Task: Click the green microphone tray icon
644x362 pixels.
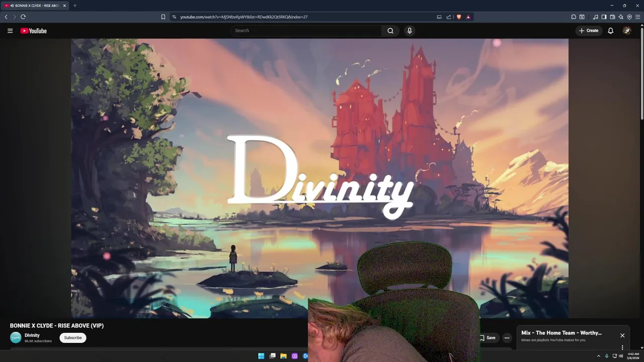Action: point(606,356)
